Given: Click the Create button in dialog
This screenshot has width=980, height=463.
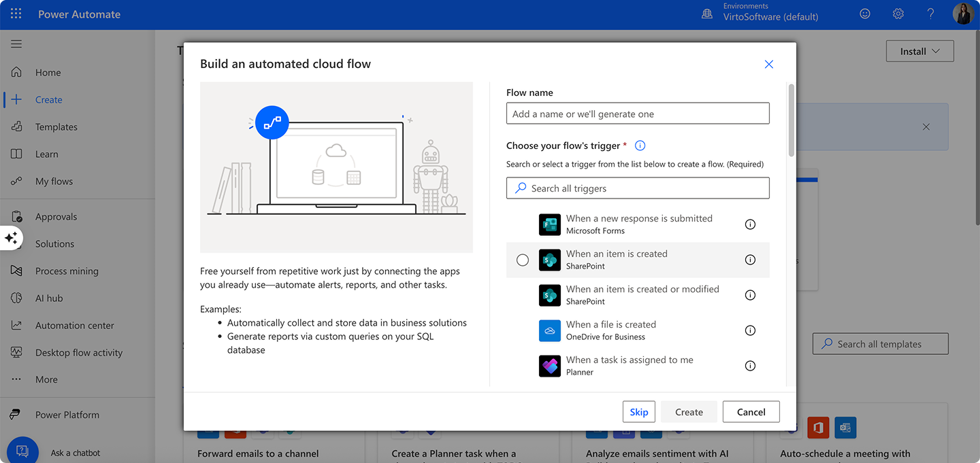Looking at the screenshot, I should coord(689,411).
